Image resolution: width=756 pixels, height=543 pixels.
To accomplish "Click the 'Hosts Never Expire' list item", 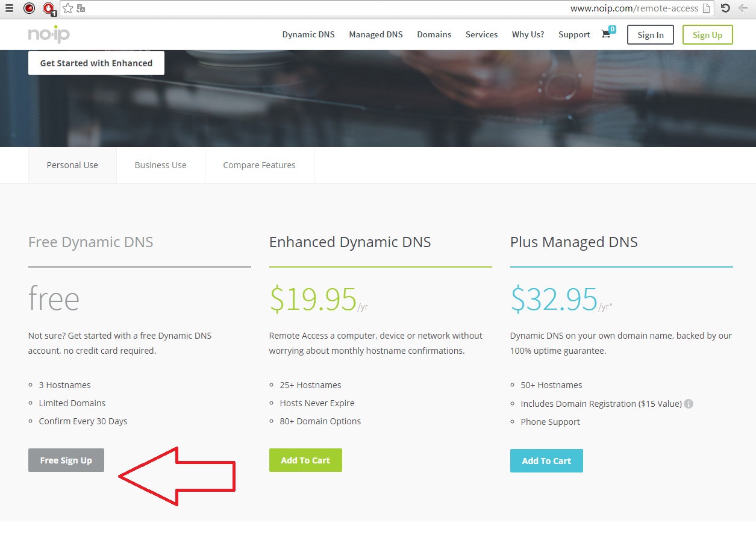I will (317, 403).
